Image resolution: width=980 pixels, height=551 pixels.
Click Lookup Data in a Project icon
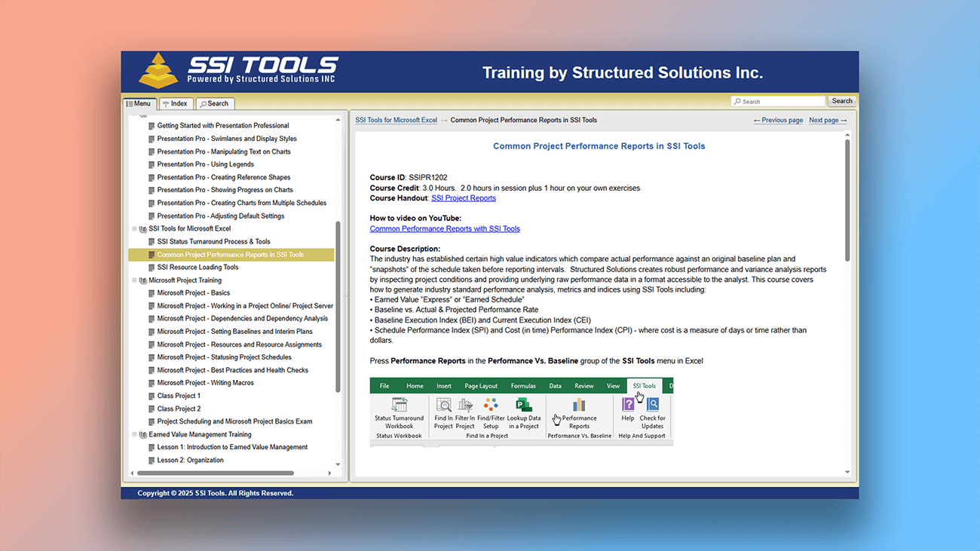(524, 405)
